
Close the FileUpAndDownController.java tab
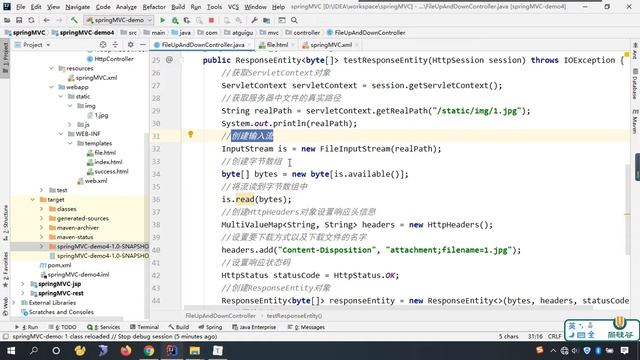tap(249, 45)
